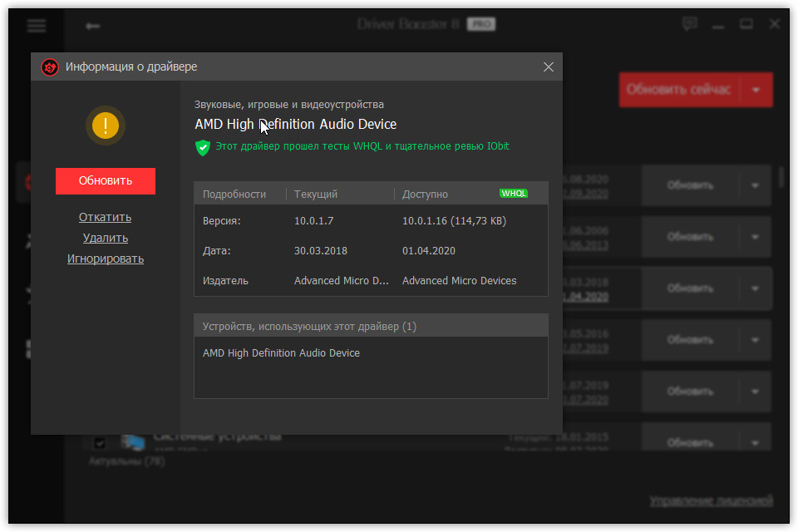Screen dimensions: 798x532
Task: Close the driver information dialog
Action: click(548, 66)
